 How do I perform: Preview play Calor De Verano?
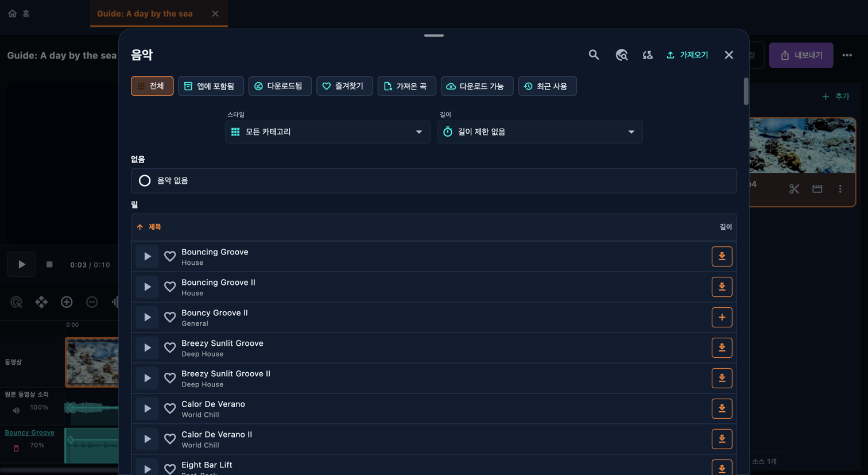click(147, 408)
